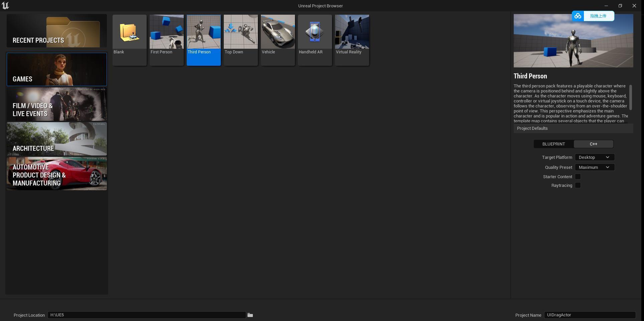This screenshot has height=321, width=644.
Task: Click the Quality Preset label
Action: click(x=558, y=167)
